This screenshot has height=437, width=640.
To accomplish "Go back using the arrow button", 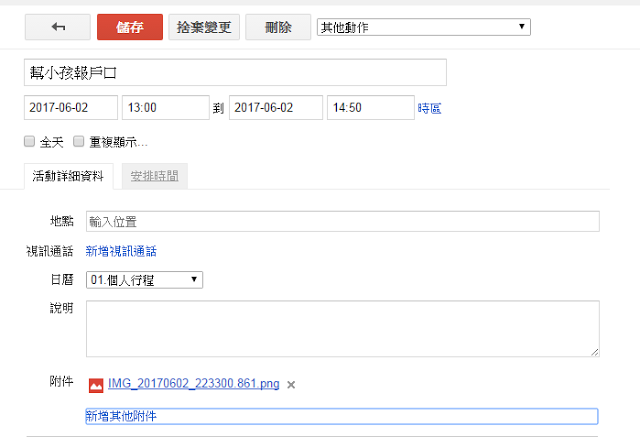I will click(x=58, y=27).
